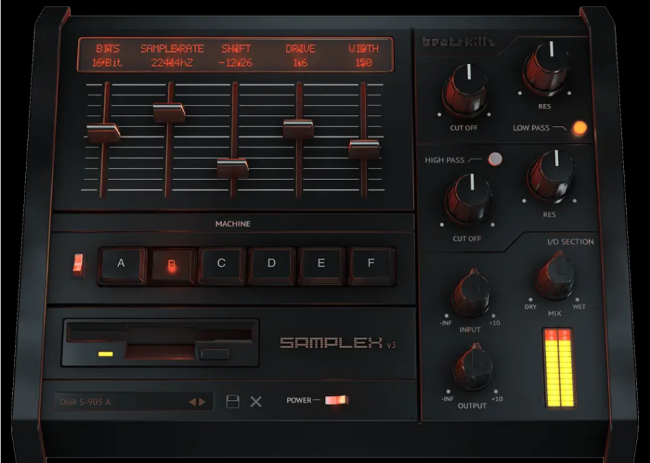Viewport: 650px width, 463px height.
Task: Click the 16 Bit value on display
Action: tap(107, 63)
